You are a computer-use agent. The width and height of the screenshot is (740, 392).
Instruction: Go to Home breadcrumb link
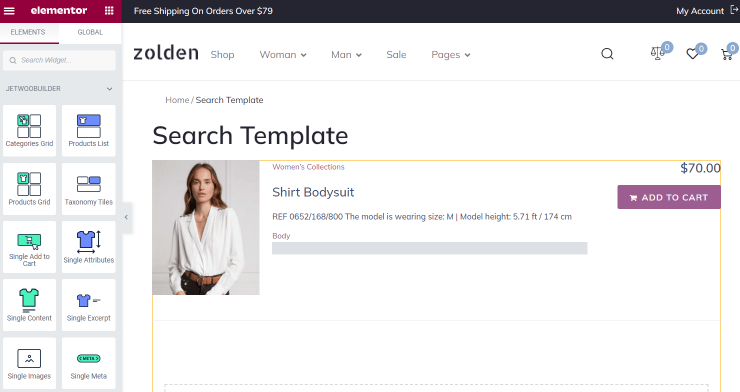pos(177,100)
